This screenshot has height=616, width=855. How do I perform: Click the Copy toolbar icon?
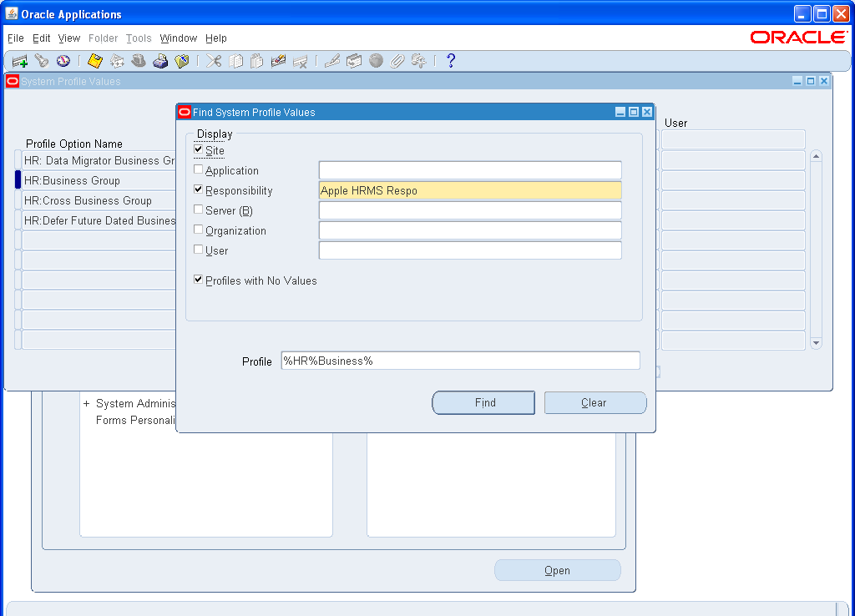pos(235,60)
